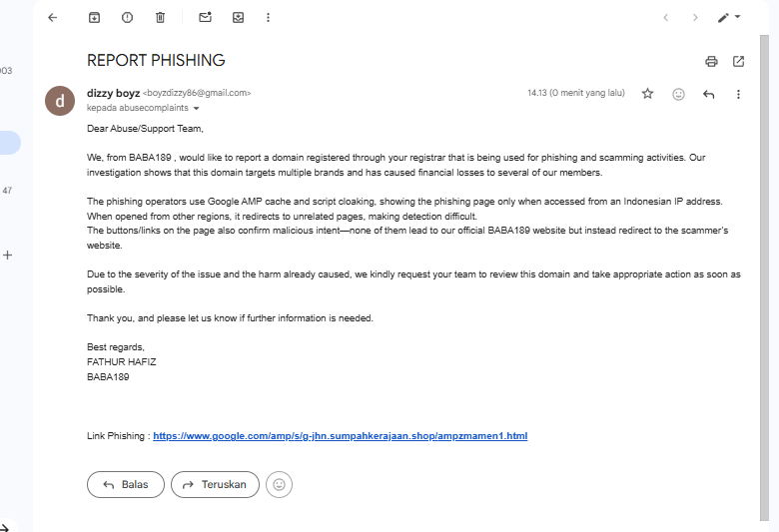This screenshot has height=532, width=779.
Task: Open message More options beside reply
Action: click(x=738, y=94)
